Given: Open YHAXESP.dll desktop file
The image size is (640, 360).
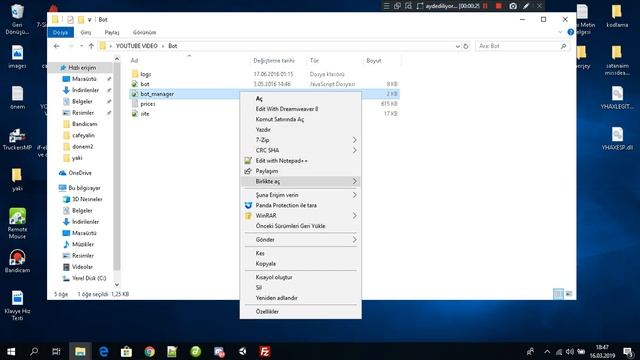Looking at the screenshot, I should coord(617,139).
